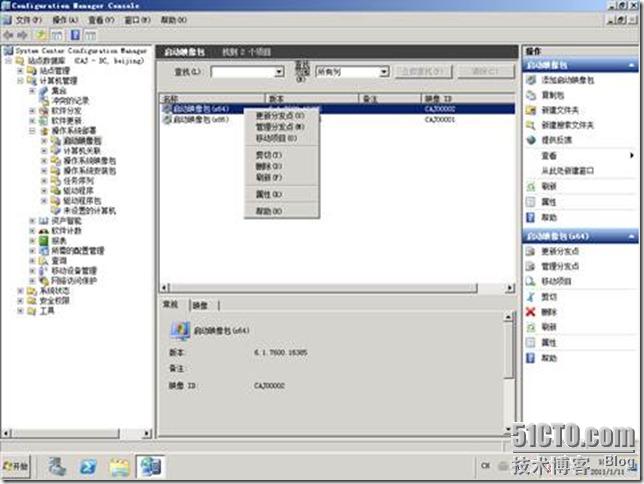The image size is (644, 484).
Task: Click 属性 under the 启动映像包 (x64) actions section
Action: pyautogui.click(x=549, y=342)
